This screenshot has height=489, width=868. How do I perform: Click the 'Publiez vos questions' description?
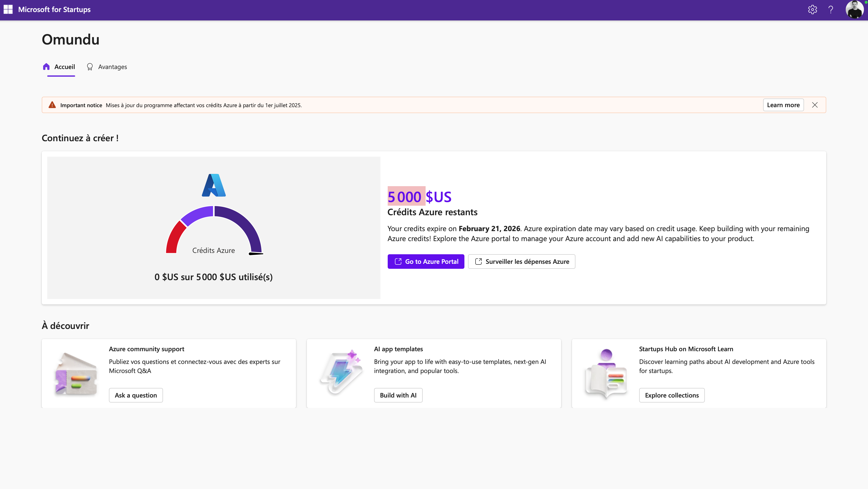click(195, 366)
